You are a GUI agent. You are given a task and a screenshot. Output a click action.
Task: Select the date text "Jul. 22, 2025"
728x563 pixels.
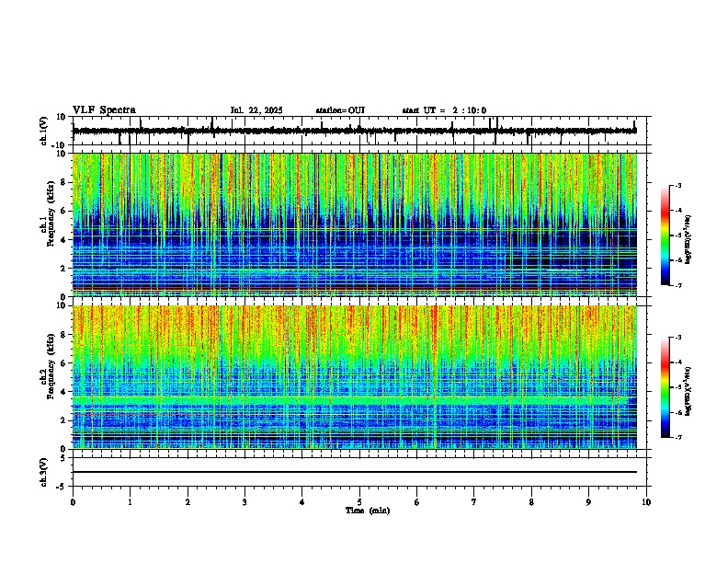tap(256, 110)
